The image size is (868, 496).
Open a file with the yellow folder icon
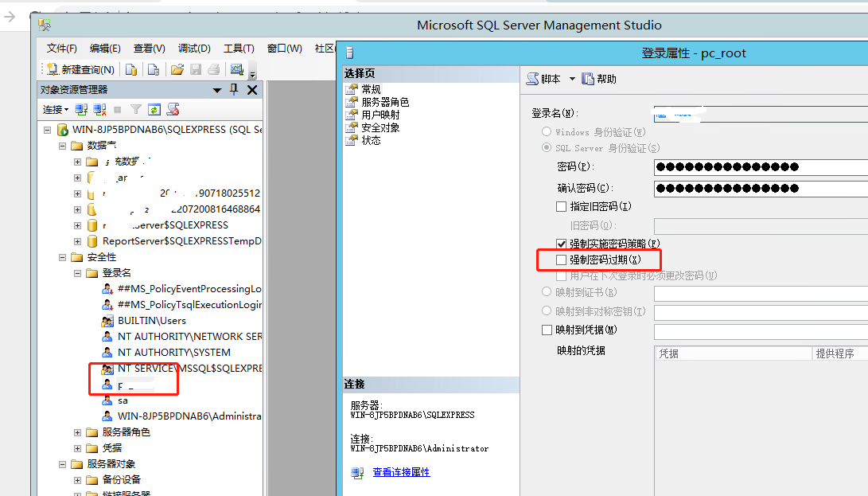tap(177, 69)
